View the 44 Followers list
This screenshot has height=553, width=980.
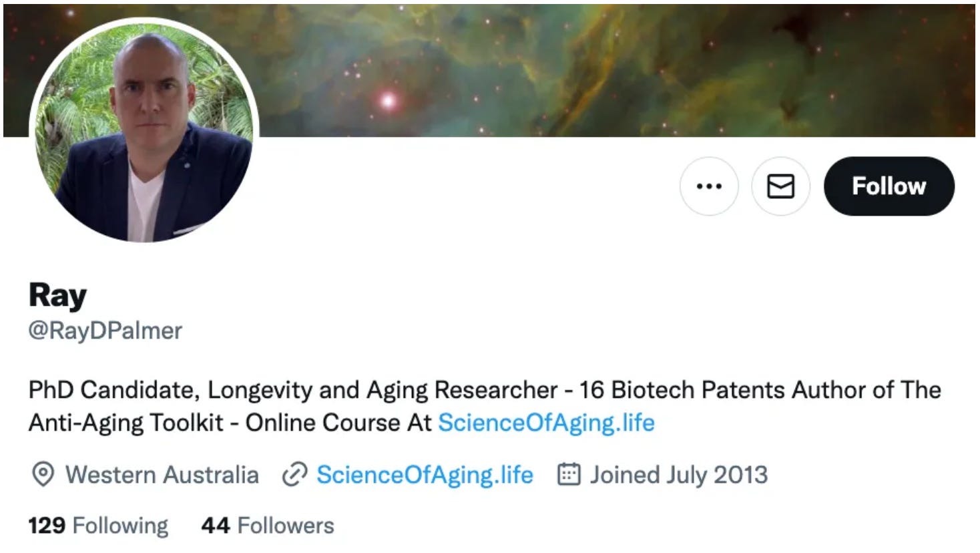click(267, 526)
